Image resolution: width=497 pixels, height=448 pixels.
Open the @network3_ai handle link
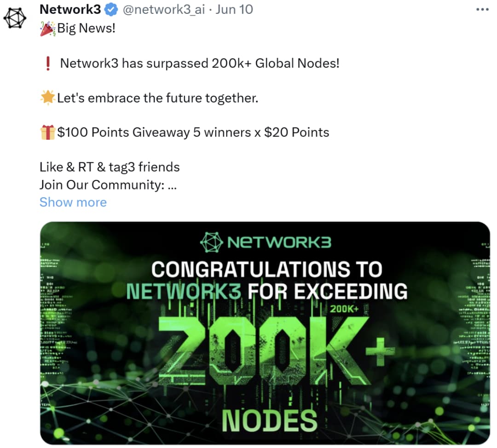(163, 9)
